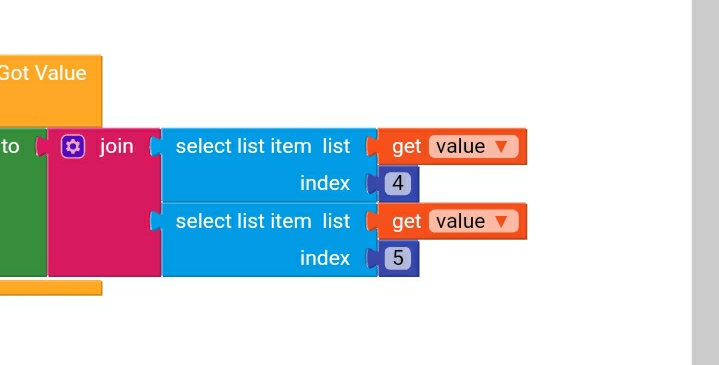This screenshot has height=365, width=719.
Task: Click the top value dropdown's triangle arrow
Action: coord(501,147)
